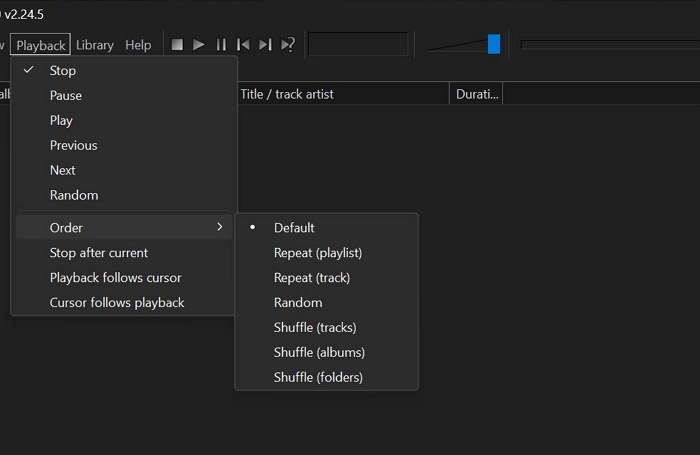Choose Repeat (playlist) order
The width and height of the screenshot is (700, 455).
click(317, 253)
